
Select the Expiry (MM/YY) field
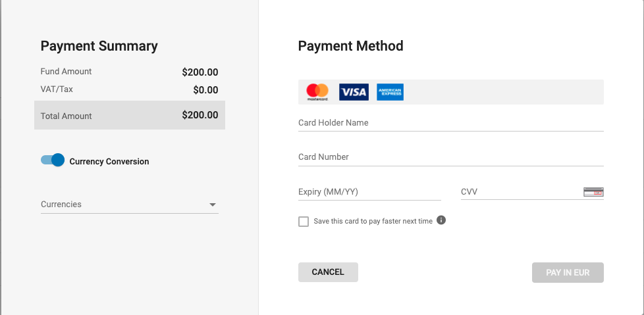pyautogui.click(x=369, y=192)
